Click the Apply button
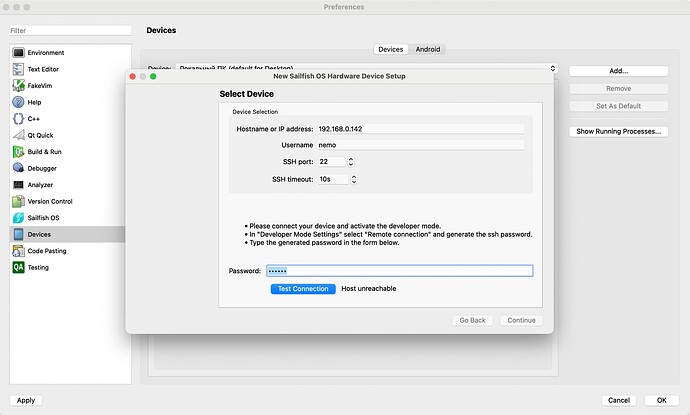The image size is (690, 415). (26, 400)
